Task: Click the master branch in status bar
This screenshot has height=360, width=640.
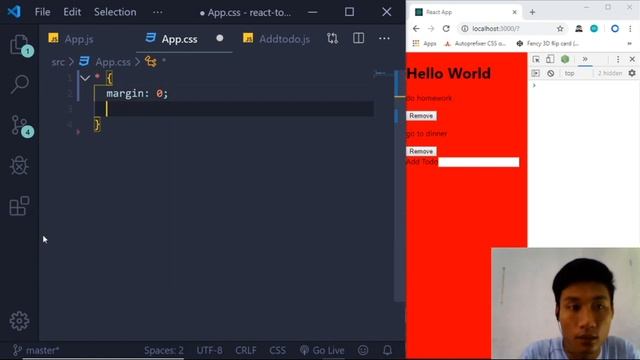Action: point(36,350)
